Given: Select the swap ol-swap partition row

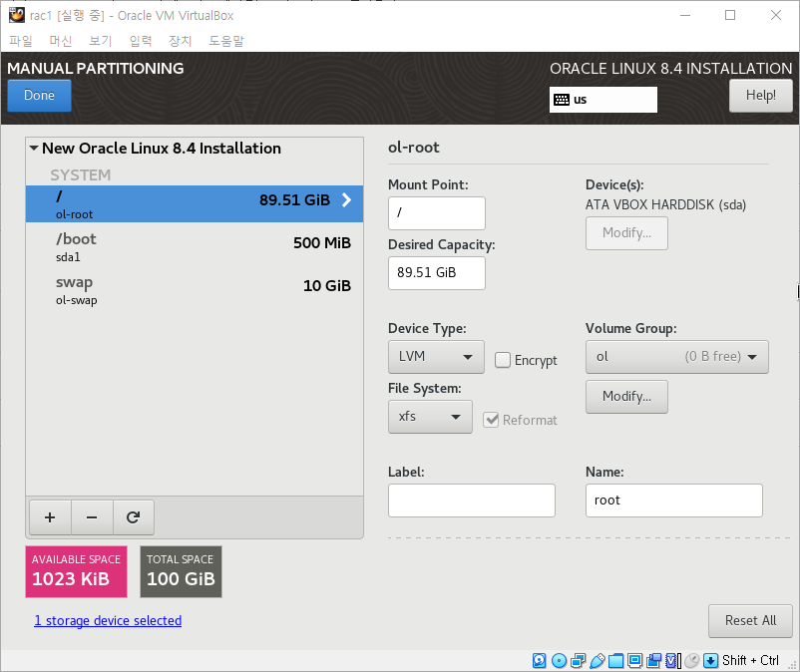Looking at the screenshot, I should click(x=195, y=290).
